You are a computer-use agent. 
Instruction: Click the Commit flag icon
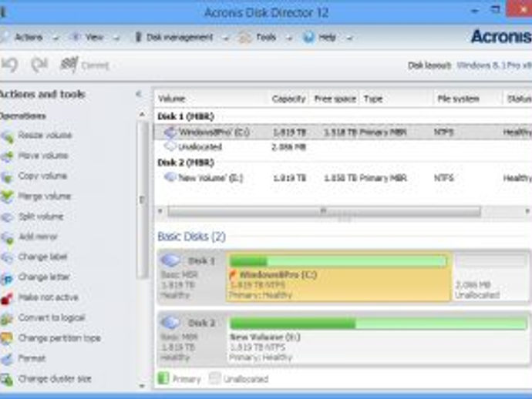tap(69, 65)
